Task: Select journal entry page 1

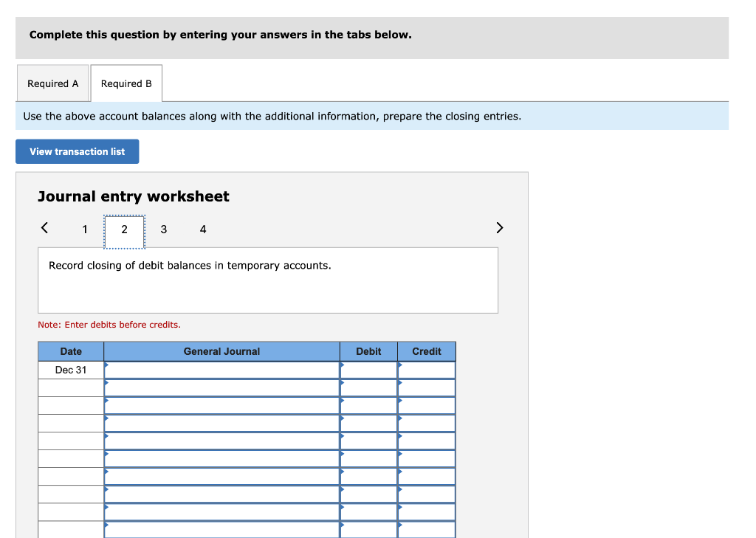Action: (x=84, y=230)
